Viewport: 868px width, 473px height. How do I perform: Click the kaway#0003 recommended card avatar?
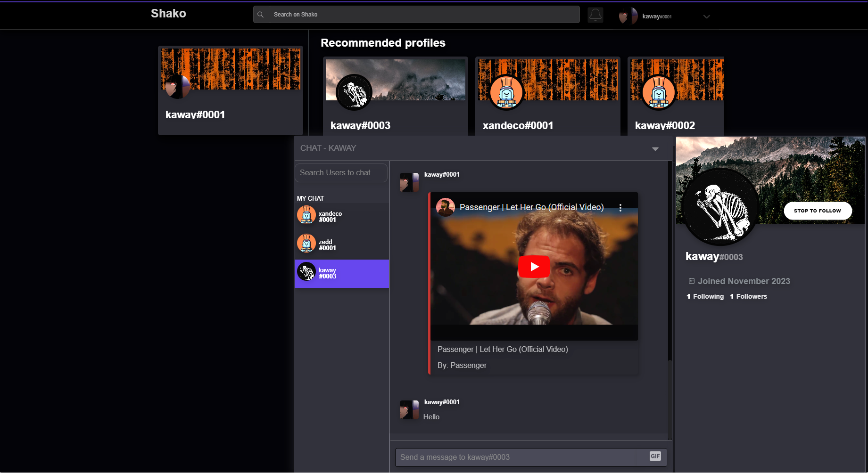[354, 92]
